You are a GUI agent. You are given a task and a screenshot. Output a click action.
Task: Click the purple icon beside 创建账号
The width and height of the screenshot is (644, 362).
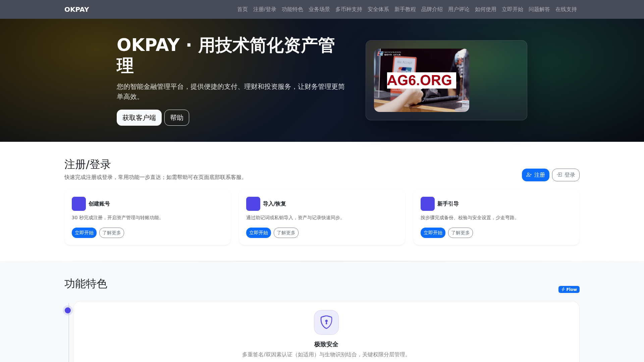click(79, 204)
